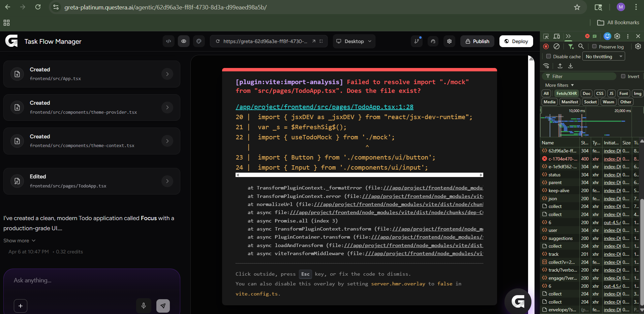Image resolution: width=644 pixels, height=314 pixels.
Task: Select the Fetch/XHR request type filter
Action: (566, 94)
